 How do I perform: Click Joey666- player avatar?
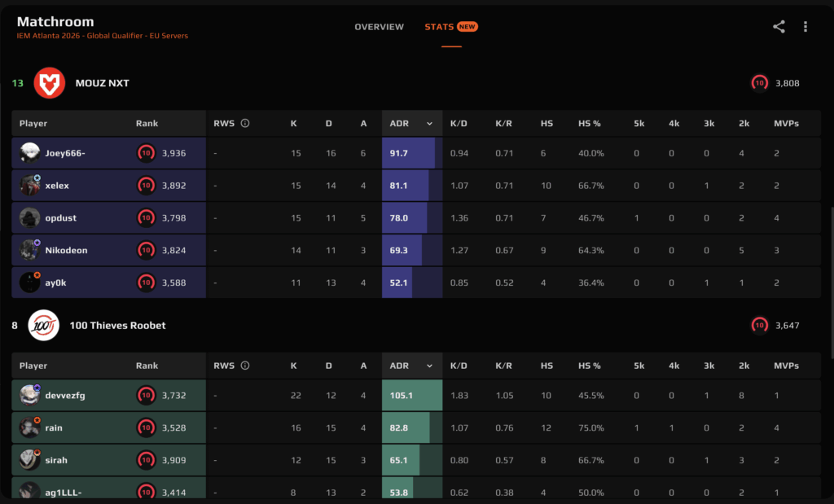(30, 153)
